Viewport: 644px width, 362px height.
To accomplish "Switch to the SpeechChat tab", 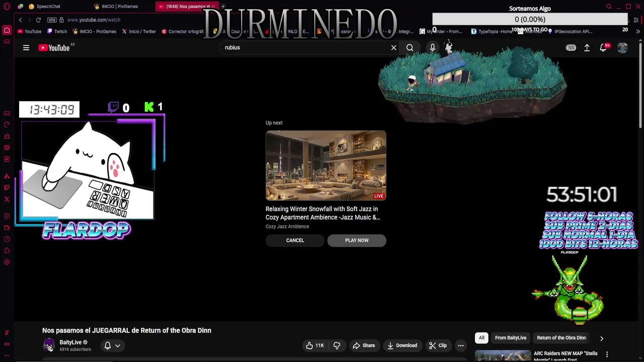I will point(44,7).
